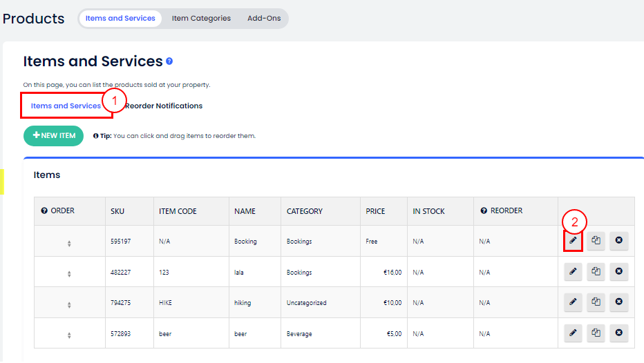Click the New Item button
The image size is (644, 363).
coord(54,136)
